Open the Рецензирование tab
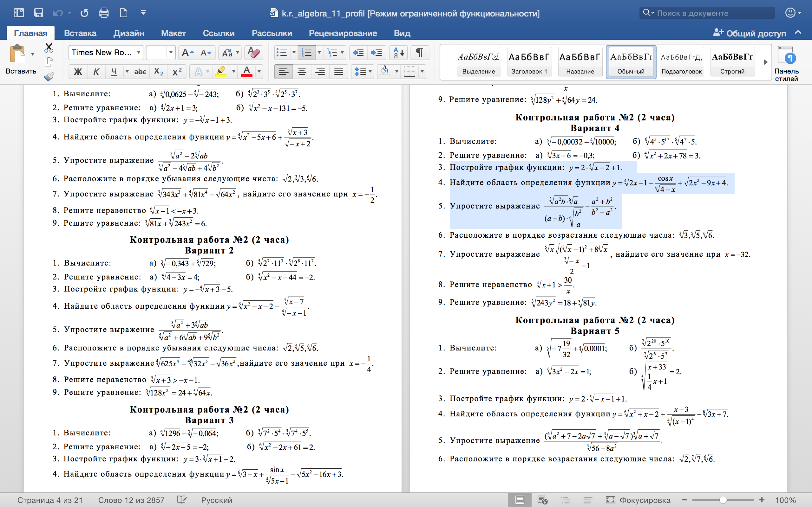This screenshot has width=812, height=507. click(343, 33)
